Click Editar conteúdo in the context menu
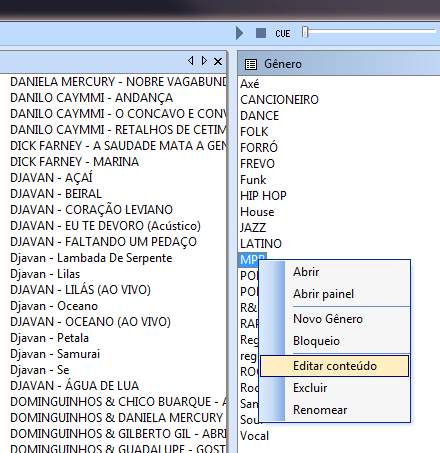The image size is (440, 453). pos(335,366)
